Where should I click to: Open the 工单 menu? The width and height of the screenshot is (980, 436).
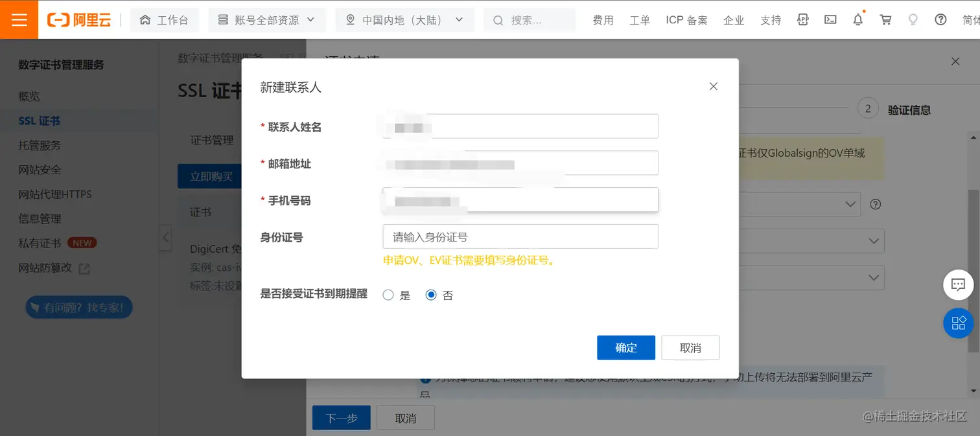tap(640, 20)
